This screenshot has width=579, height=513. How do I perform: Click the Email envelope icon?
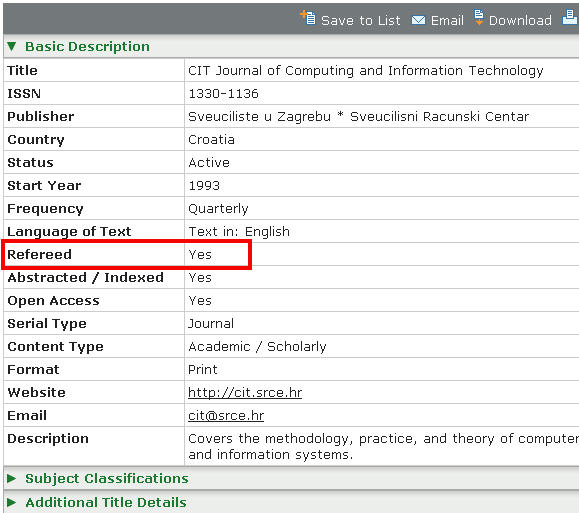click(418, 20)
